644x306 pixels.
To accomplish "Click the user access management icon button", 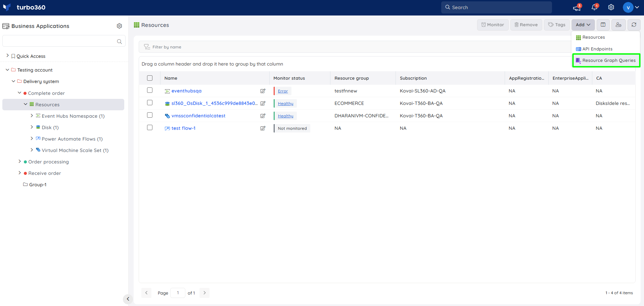I will (618, 25).
